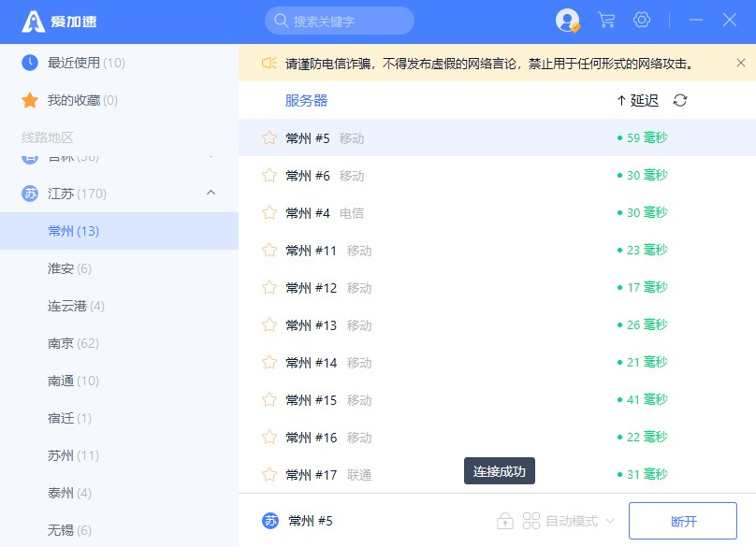The image size is (756, 547).
Task: Select 南京 (62) city
Action: tap(119, 343)
